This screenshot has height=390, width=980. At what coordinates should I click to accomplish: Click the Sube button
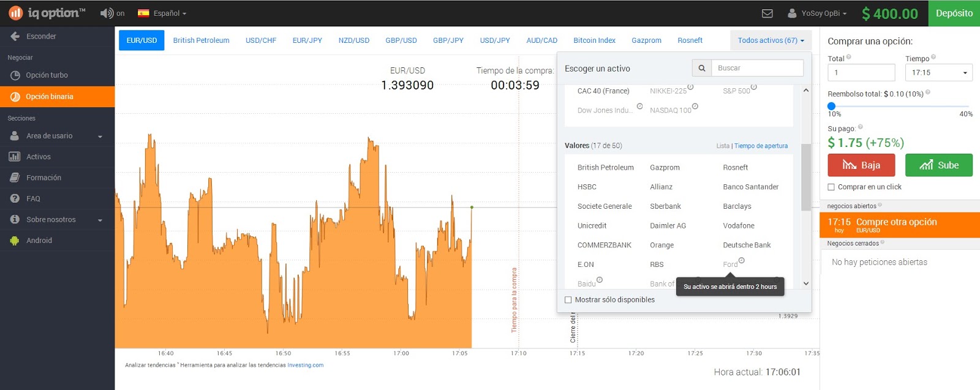click(x=939, y=165)
